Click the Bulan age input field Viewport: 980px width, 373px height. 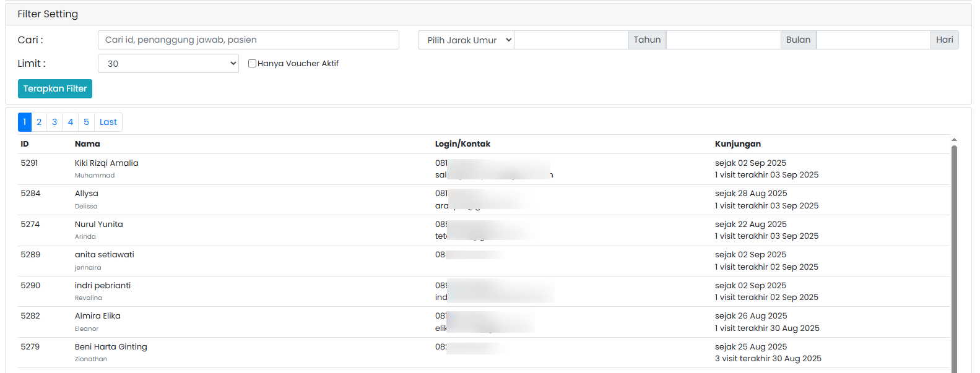pos(723,40)
